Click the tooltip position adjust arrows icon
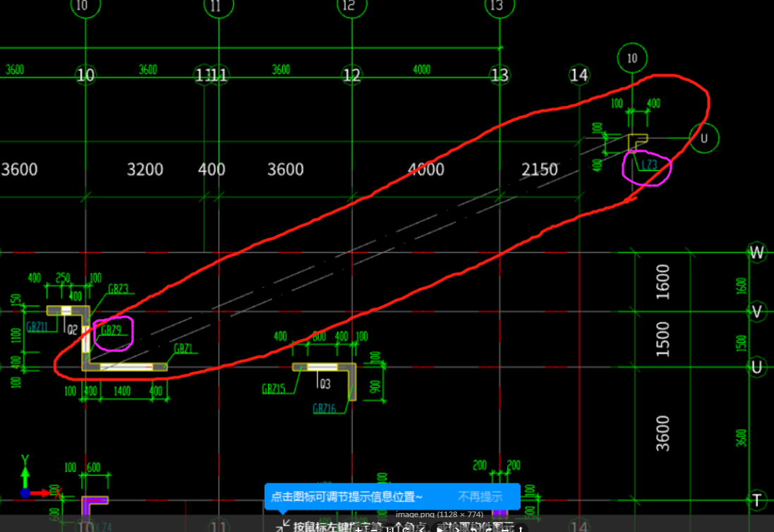 [284, 525]
